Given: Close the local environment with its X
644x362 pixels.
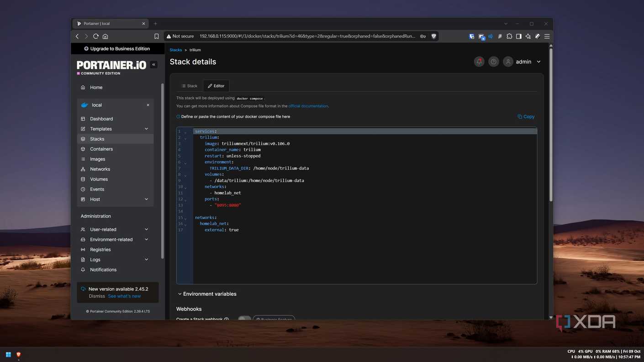Looking at the screenshot, I should (x=148, y=105).
